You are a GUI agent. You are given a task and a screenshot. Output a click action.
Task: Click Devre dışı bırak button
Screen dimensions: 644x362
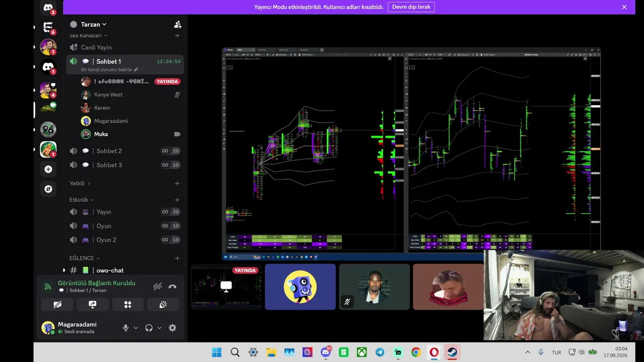click(411, 7)
